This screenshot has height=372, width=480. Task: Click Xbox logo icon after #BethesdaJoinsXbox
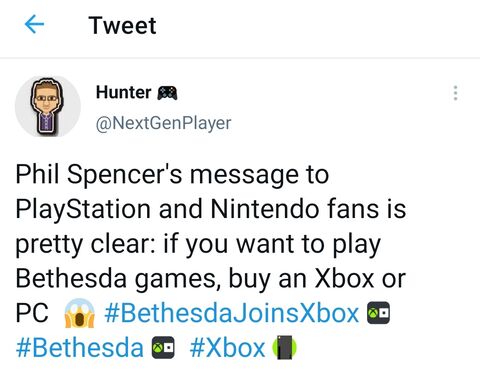click(378, 313)
